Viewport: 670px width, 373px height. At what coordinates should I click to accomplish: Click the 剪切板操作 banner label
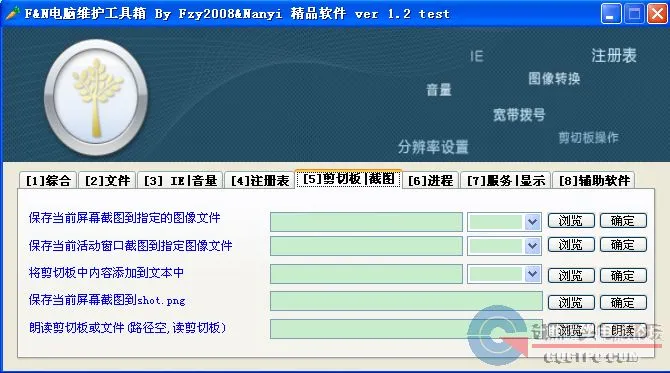click(x=588, y=137)
